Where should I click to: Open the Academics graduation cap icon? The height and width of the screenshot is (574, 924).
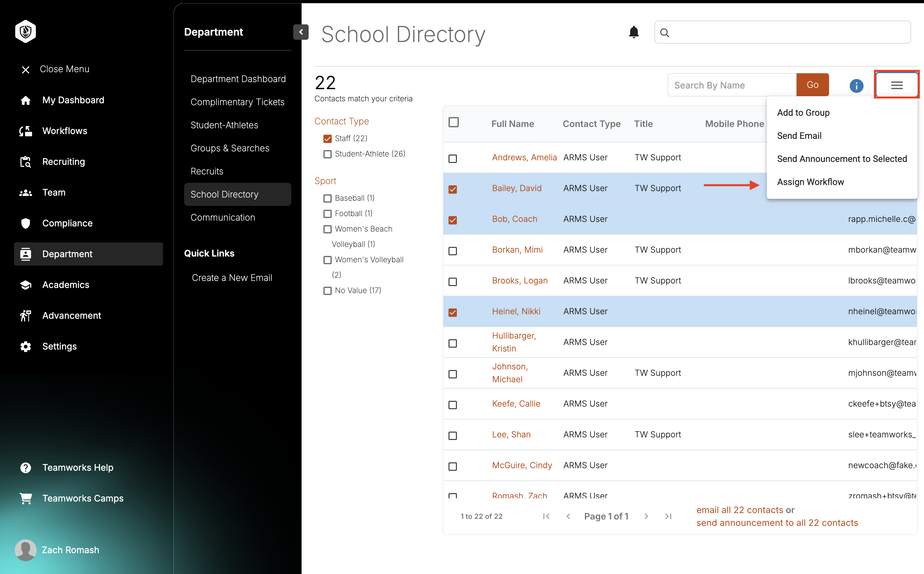tap(25, 285)
